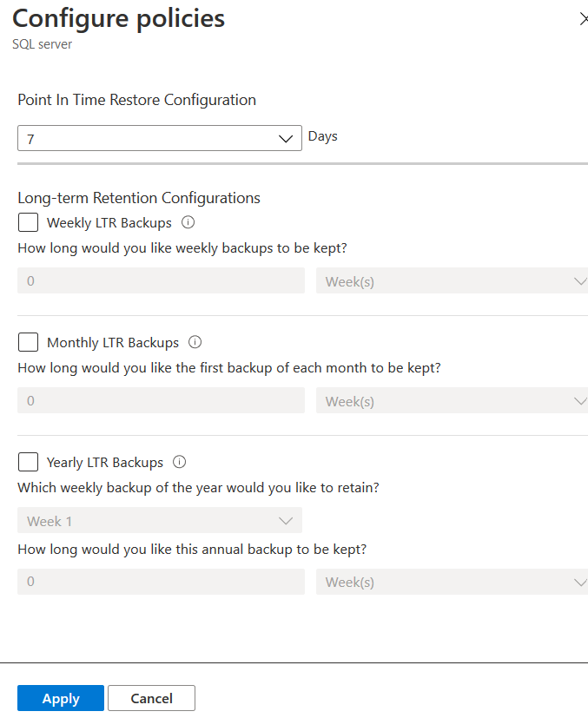Click the 'Configure policies' panel title
This screenshot has height=718, width=588.
118,18
